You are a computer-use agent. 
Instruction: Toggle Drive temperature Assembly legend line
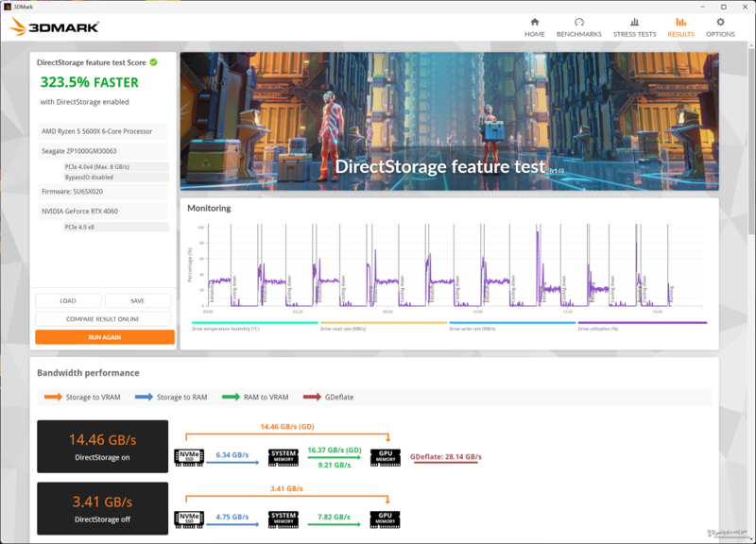coord(255,323)
